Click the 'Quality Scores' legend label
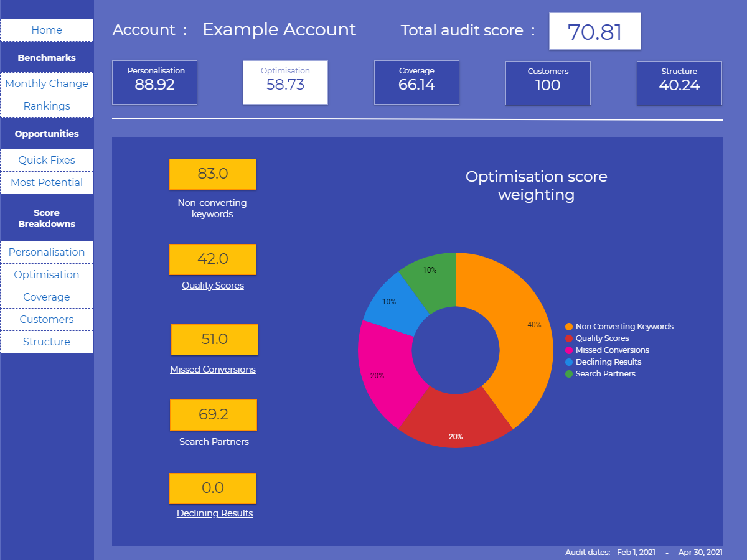This screenshot has height=560, width=747. pyautogui.click(x=603, y=338)
